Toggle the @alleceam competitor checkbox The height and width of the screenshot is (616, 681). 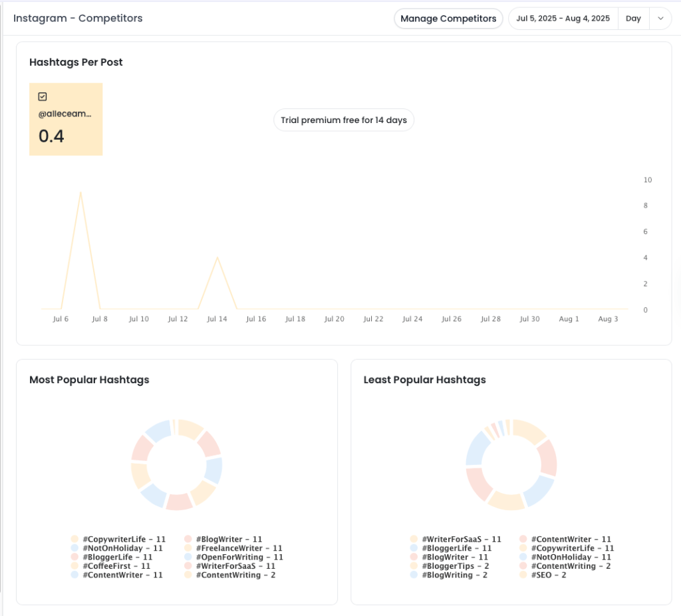tap(43, 96)
